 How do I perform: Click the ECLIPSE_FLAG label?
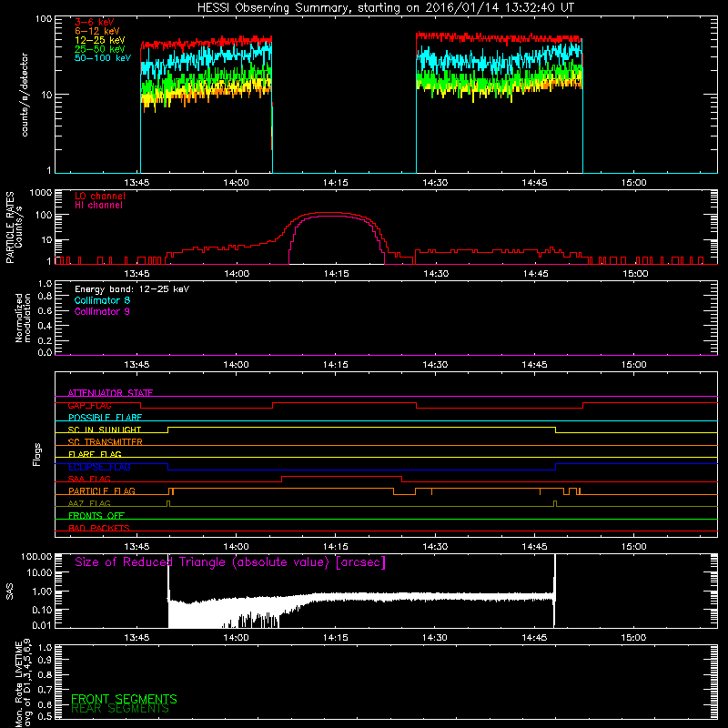(99, 467)
